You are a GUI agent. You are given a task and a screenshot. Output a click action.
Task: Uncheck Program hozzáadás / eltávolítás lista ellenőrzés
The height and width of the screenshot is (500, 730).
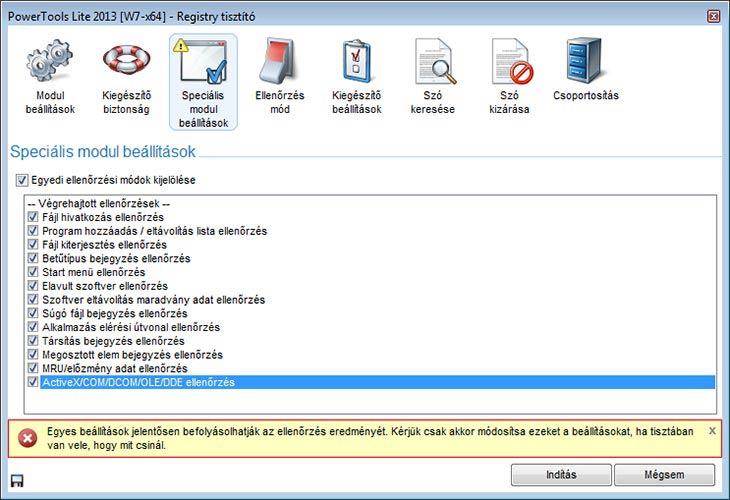[x=33, y=230]
